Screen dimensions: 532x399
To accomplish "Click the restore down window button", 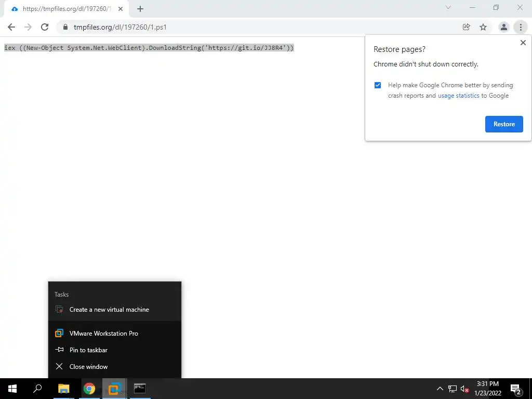I will click(496, 7).
